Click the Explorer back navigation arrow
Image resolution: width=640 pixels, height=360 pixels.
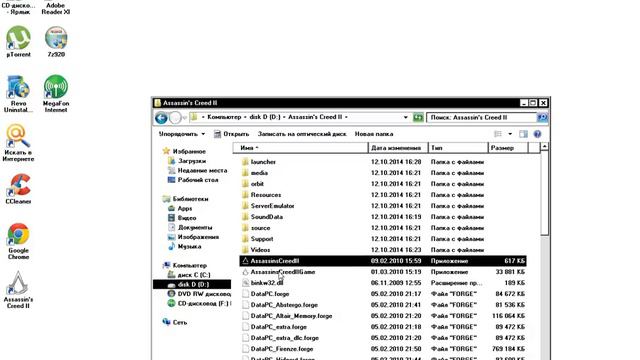(161, 118)
